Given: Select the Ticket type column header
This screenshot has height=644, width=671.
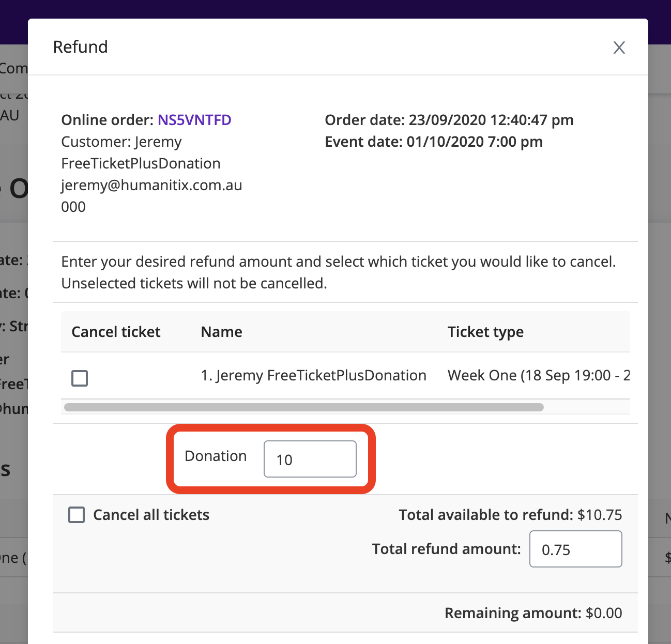Looking at the screenshot, I should (485, 332).
